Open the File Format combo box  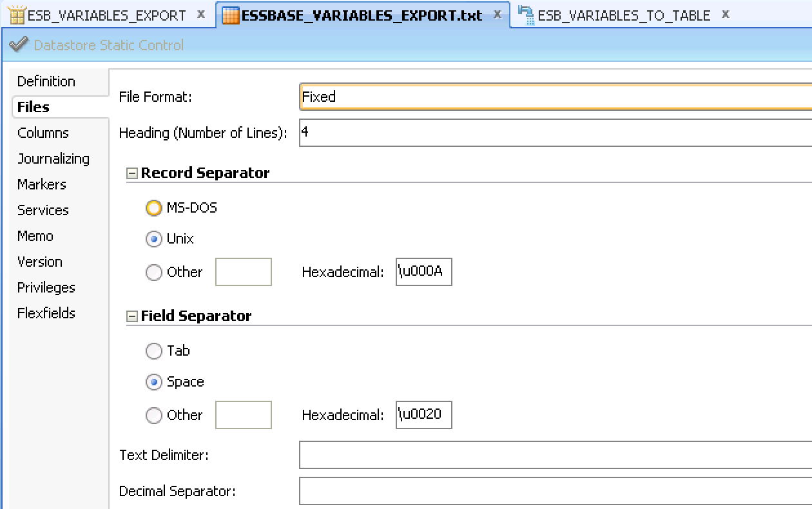point(554,97)
